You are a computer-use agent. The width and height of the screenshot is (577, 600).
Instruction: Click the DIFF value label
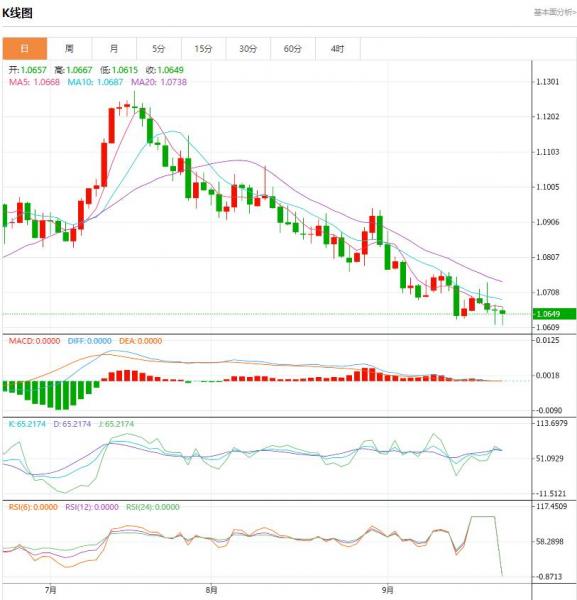click(x=90, y=341)
